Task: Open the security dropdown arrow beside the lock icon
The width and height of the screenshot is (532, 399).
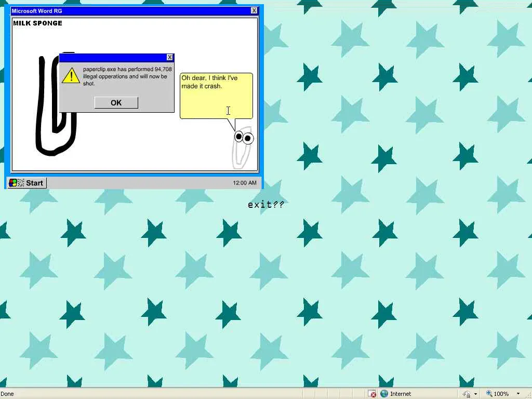Action: point(476,394)
